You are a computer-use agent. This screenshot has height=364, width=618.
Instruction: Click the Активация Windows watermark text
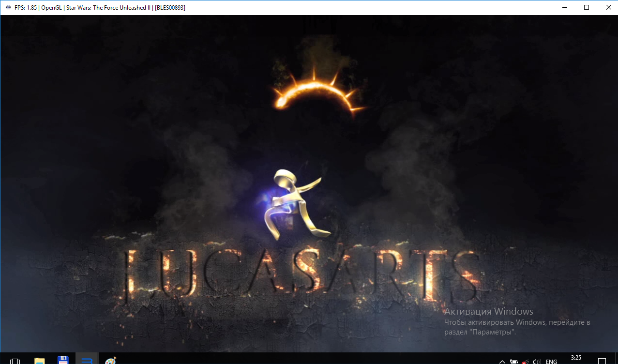[489, 312]
